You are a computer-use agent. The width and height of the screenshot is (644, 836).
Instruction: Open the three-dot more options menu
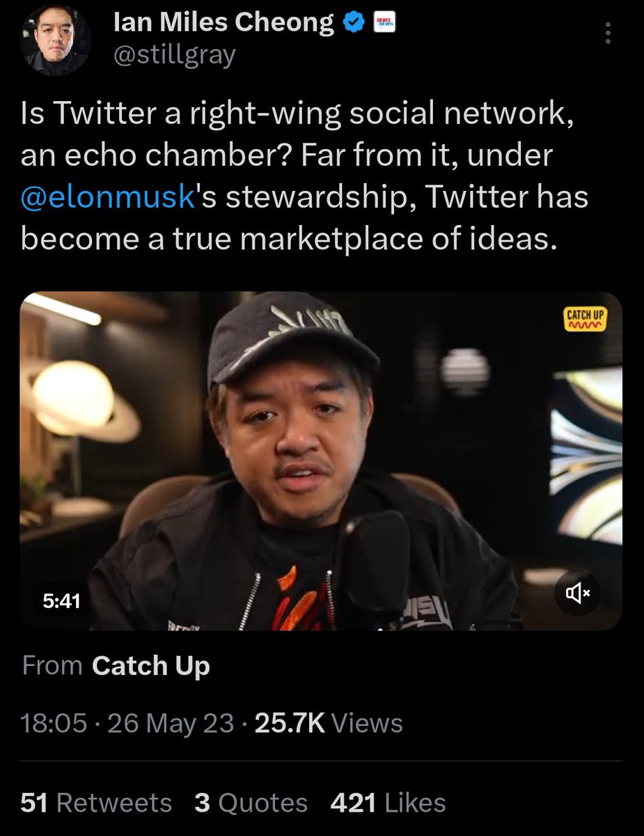[608, 33]
